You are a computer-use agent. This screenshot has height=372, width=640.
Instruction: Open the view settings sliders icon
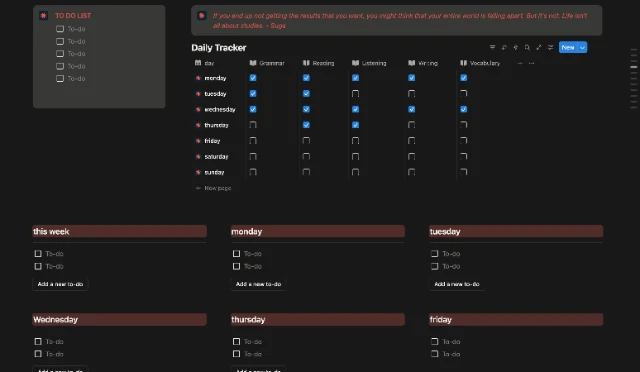550,47
